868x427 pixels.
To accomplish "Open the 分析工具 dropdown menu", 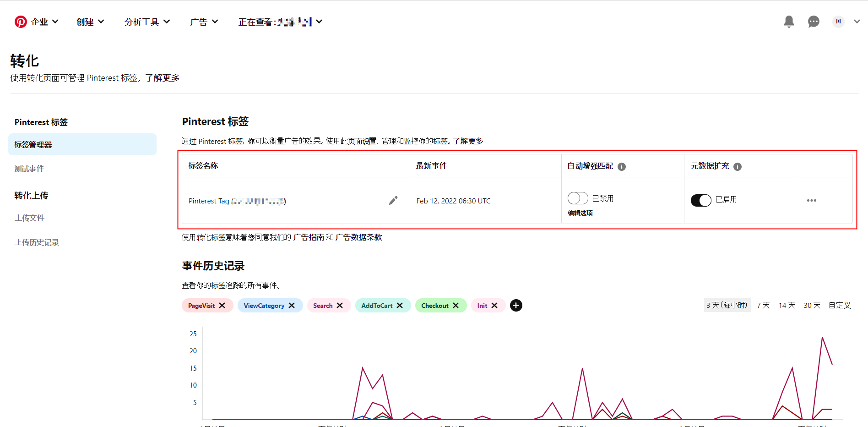I will click(x=147, y=22).
